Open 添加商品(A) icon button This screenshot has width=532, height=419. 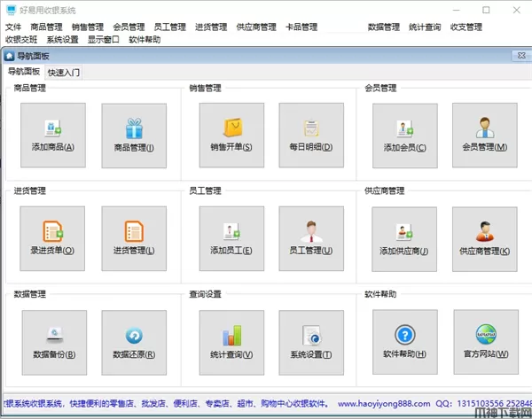click(53, 136)
